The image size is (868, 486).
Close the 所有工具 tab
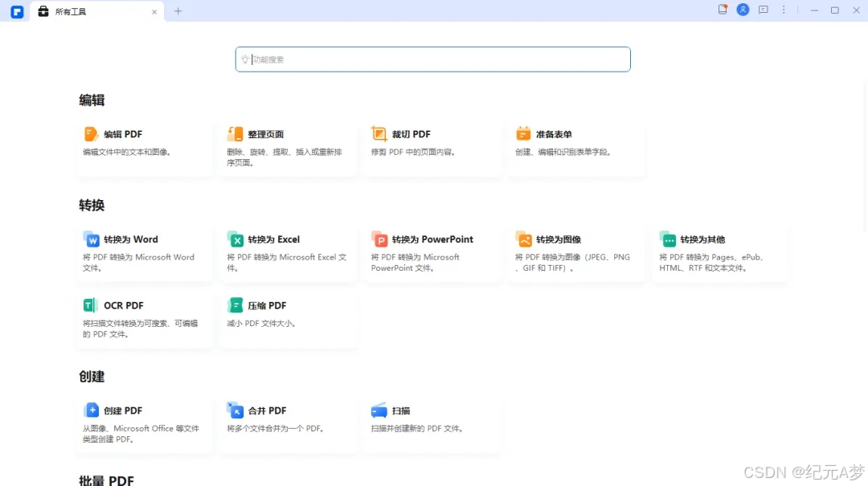point(154,11)
